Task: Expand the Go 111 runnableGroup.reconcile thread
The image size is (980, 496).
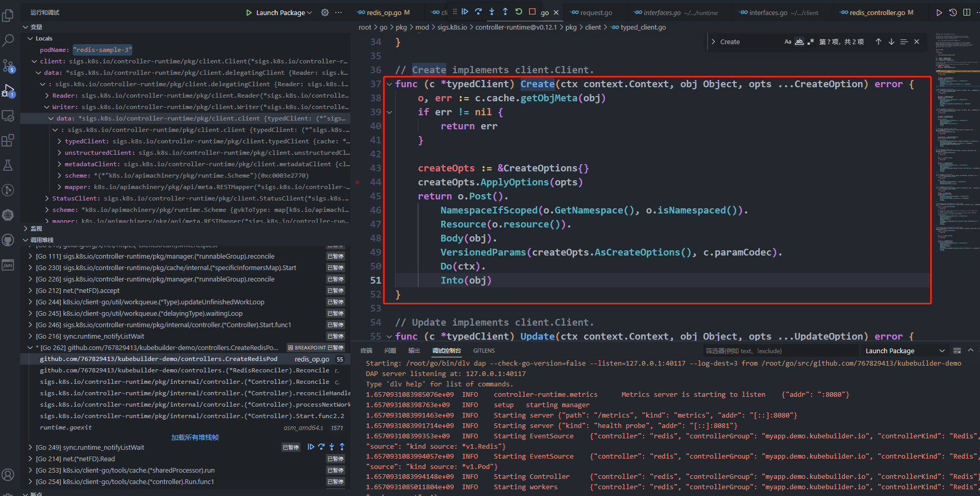Action: pyautogui.click(x=30, y=256)
